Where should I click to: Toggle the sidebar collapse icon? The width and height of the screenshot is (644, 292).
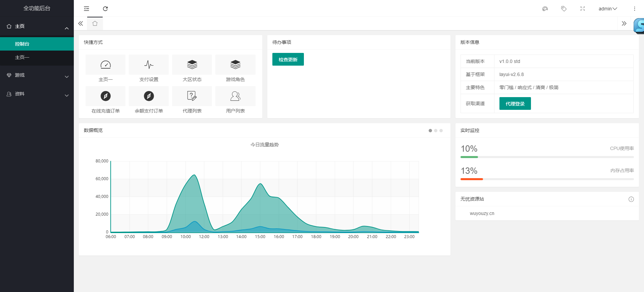(x=87, y=9)
